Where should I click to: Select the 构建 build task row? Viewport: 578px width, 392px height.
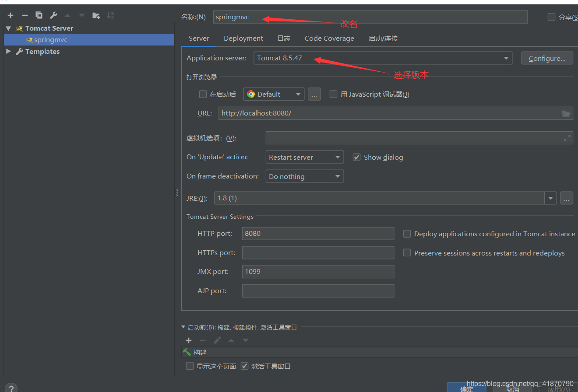[x=380, y=352]
